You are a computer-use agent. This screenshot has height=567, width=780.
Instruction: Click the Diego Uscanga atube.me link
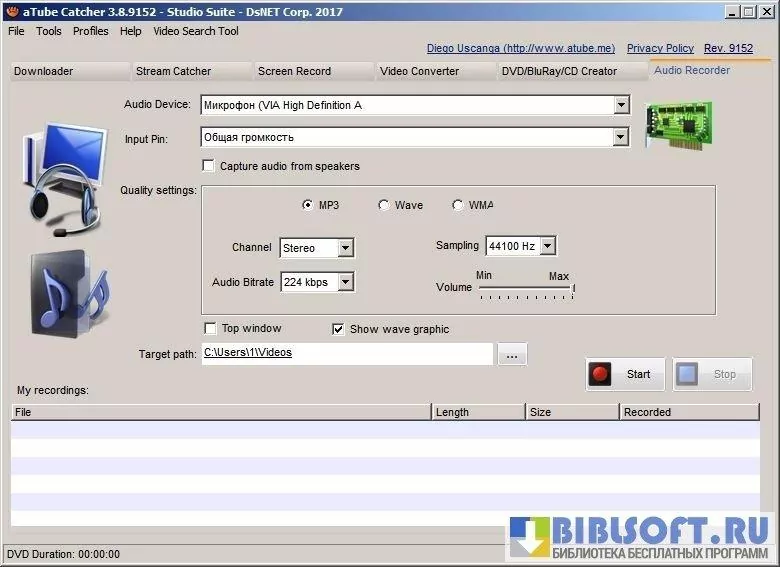point(520,48)
